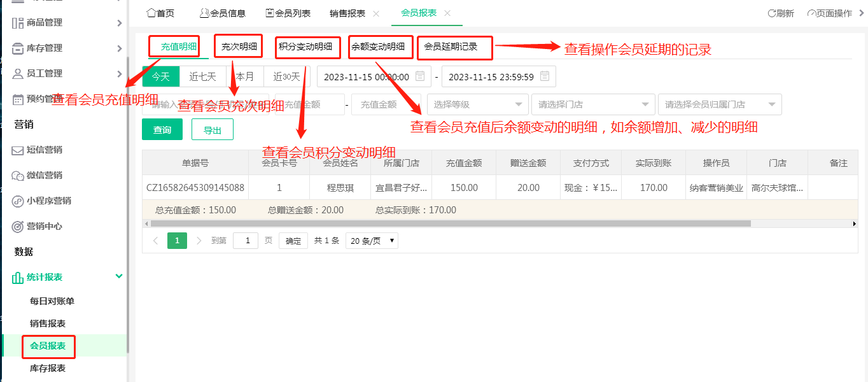Switch to the 充次明细 tab

pos(238,46)
